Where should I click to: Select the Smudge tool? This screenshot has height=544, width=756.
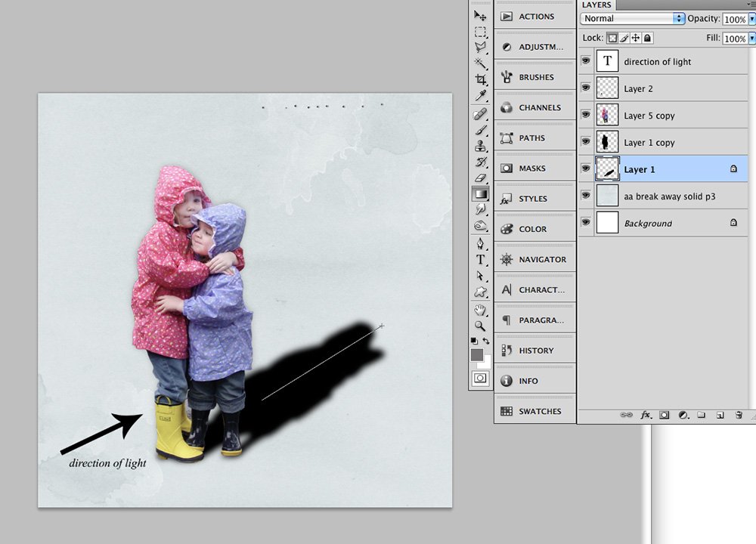(x=480, y=209)
